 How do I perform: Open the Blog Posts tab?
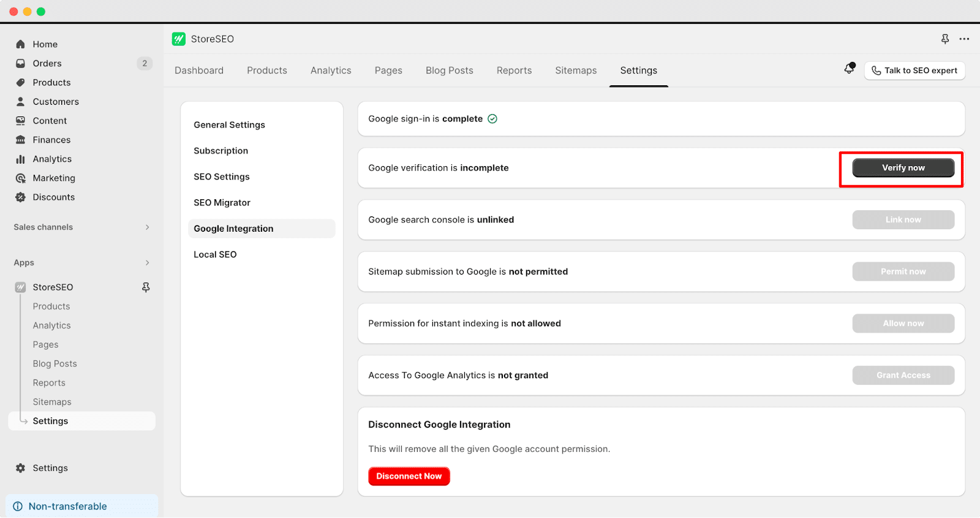click(450, 70)
